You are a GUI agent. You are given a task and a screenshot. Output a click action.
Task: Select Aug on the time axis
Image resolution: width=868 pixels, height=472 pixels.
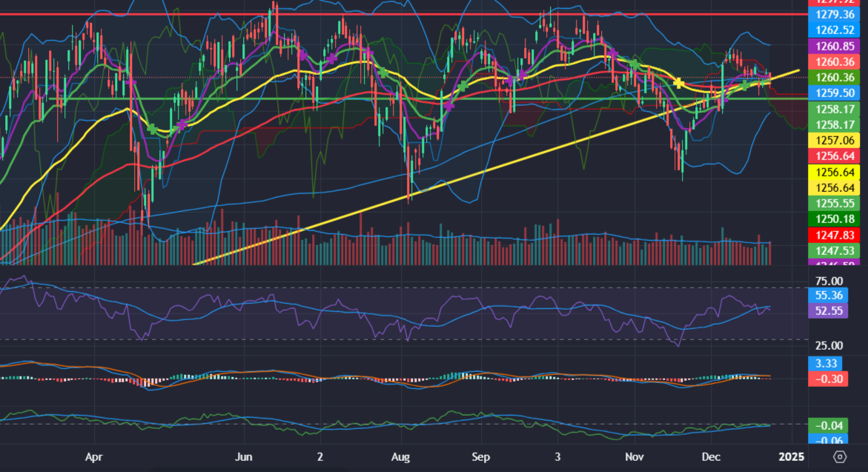pos(401,456)
